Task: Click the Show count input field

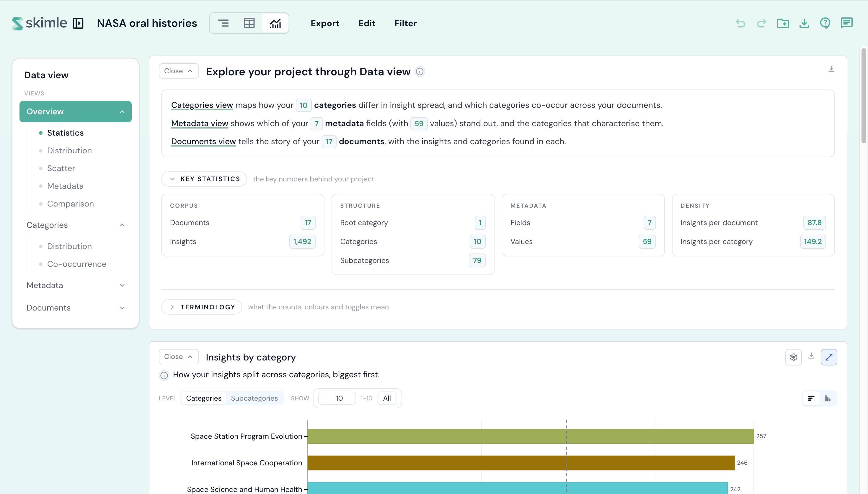Action: [337, 398]
